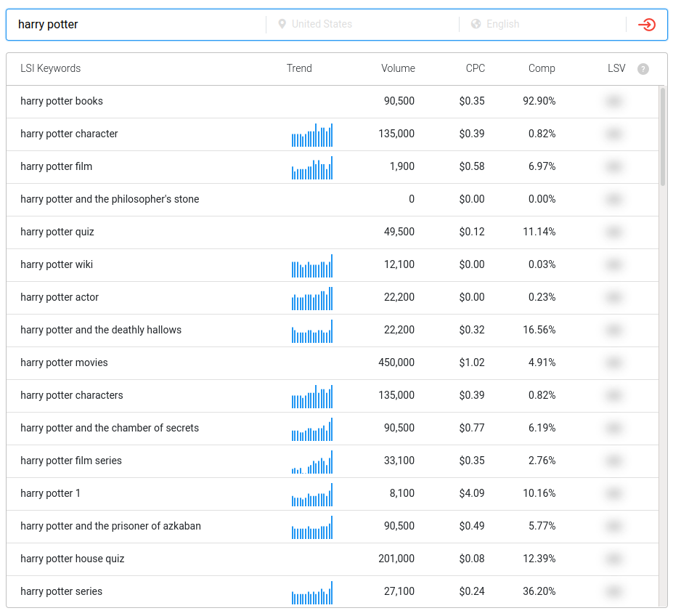
Task: Click the 'Comp' column header
Action: tap(542, 68)
